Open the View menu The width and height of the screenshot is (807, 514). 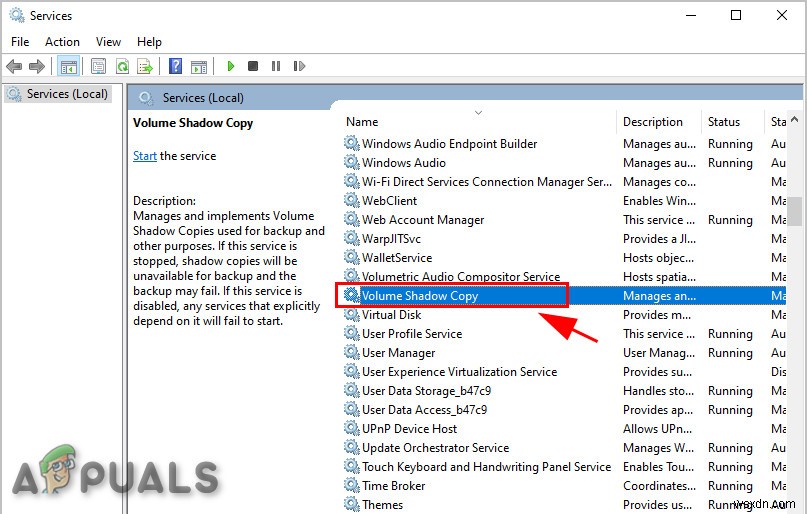click(x=108, y=42)
